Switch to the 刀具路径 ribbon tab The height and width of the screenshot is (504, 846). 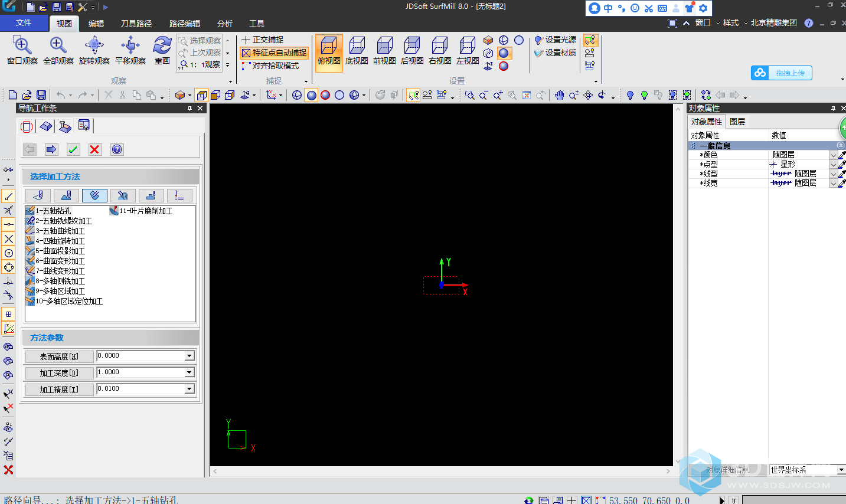pos(136,24)
